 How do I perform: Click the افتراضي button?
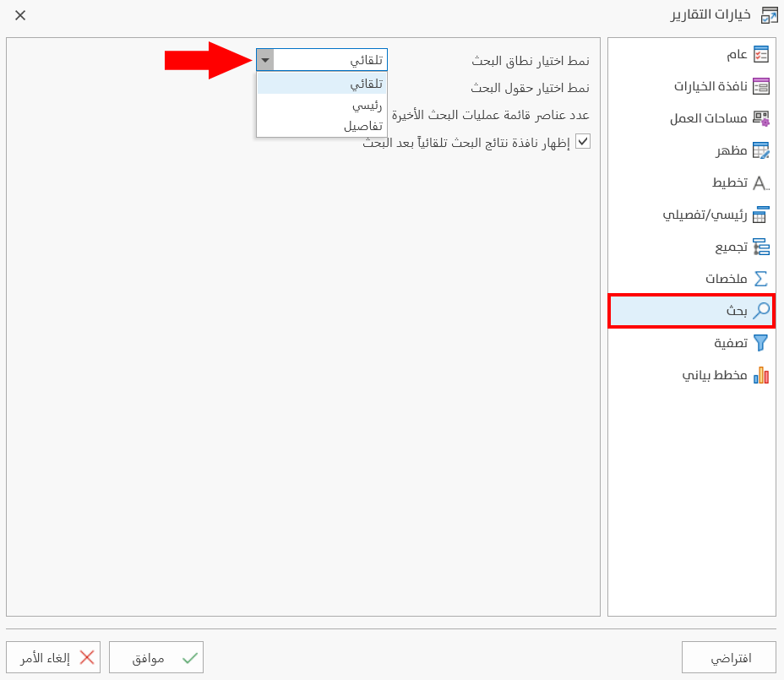[x=728, y=656]
